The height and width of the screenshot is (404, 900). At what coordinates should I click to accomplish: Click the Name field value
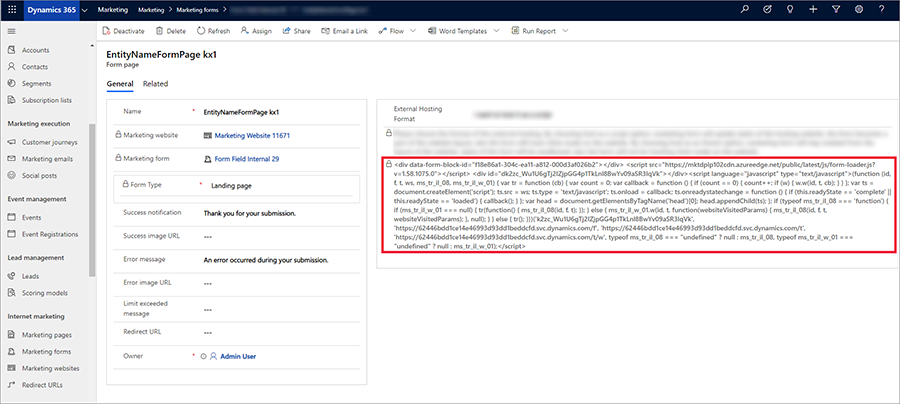(242, 112)
